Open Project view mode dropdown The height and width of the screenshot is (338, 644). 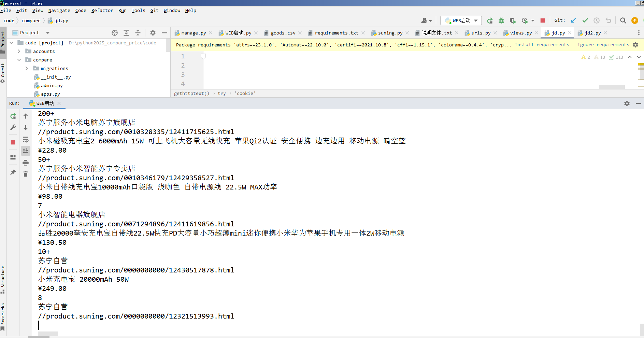pos(48,33)
